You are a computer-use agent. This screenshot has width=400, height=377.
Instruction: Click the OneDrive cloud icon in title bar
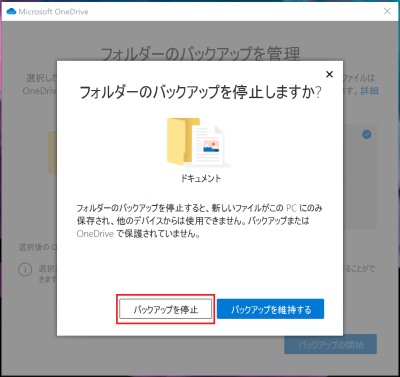pos(11,12)
